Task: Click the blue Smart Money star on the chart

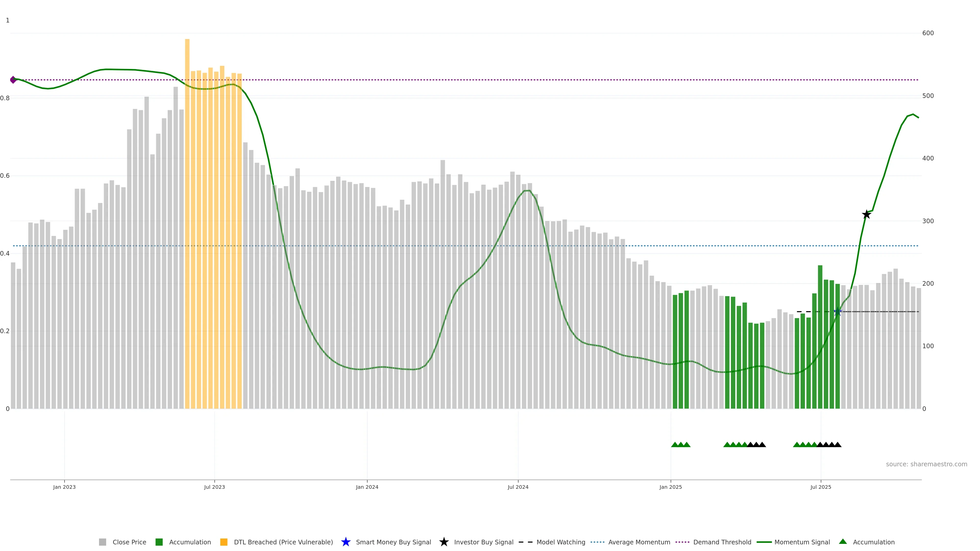Action: (837, 311)
